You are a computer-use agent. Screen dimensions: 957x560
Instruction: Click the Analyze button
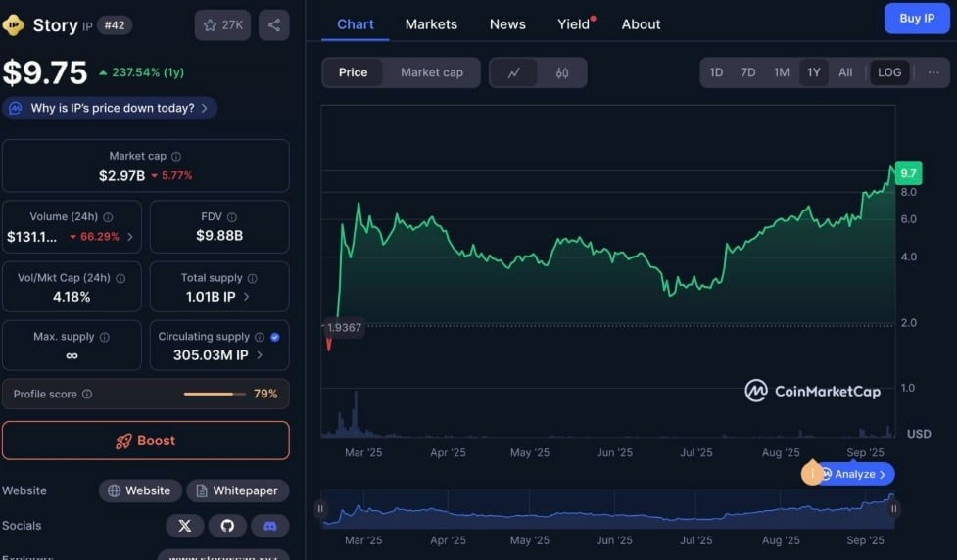point(858,474)
